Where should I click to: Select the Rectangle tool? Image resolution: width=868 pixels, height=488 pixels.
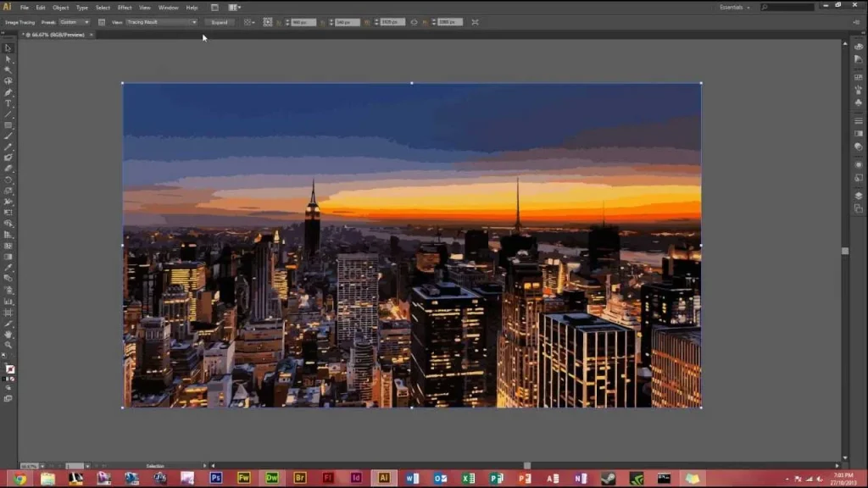[x=8, y=125]
